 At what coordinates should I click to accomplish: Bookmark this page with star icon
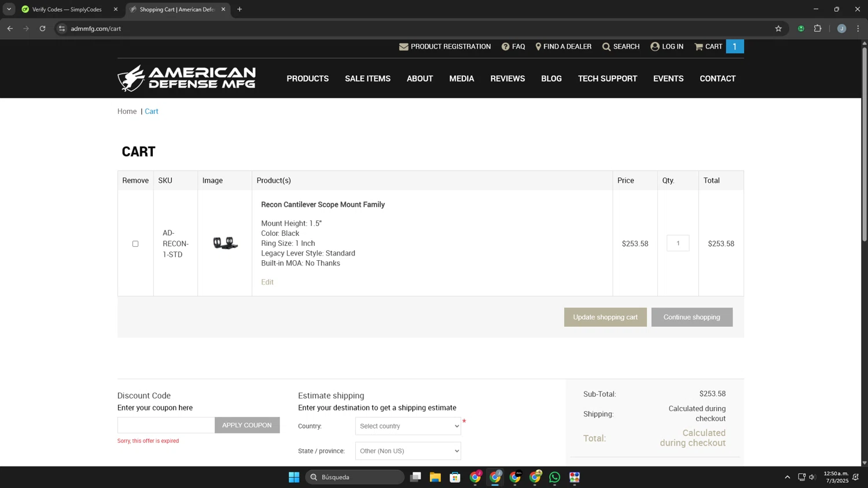(778, 28)
